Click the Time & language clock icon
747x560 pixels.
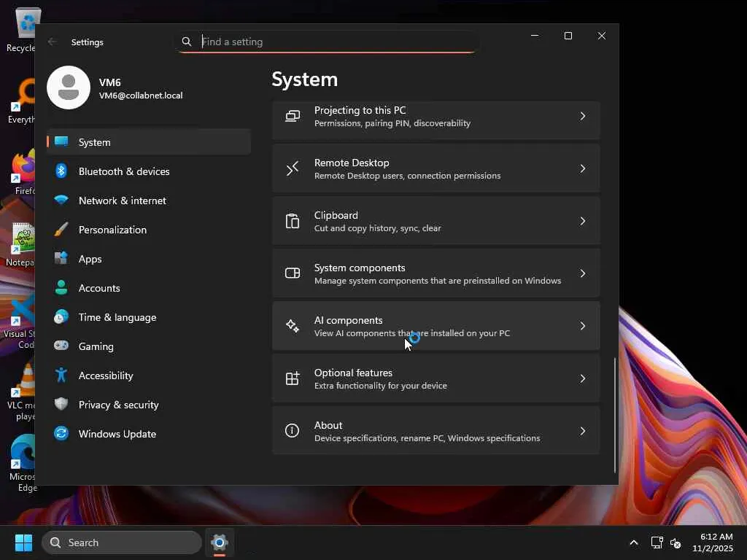click(x=61, y=316)
